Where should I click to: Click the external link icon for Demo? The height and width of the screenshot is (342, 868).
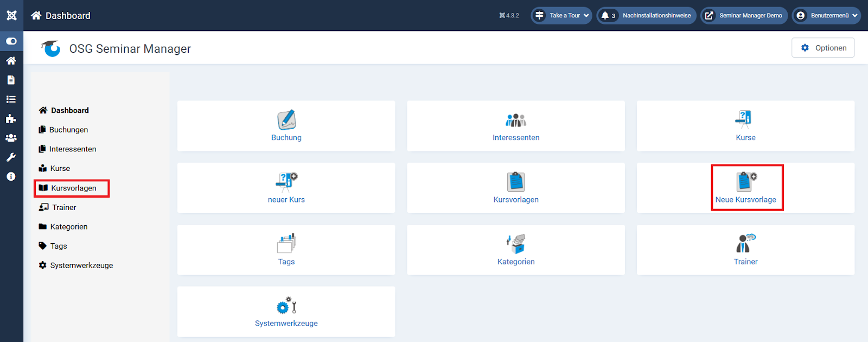[709, 15]
